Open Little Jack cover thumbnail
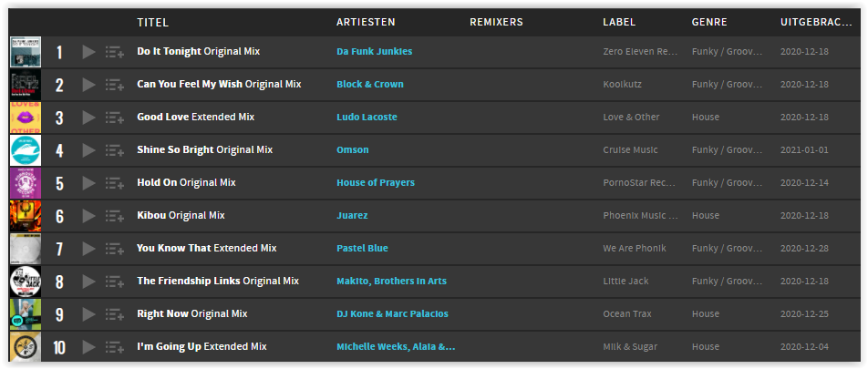868x369 pixels. pyautogui.click(x=26, y=282)
